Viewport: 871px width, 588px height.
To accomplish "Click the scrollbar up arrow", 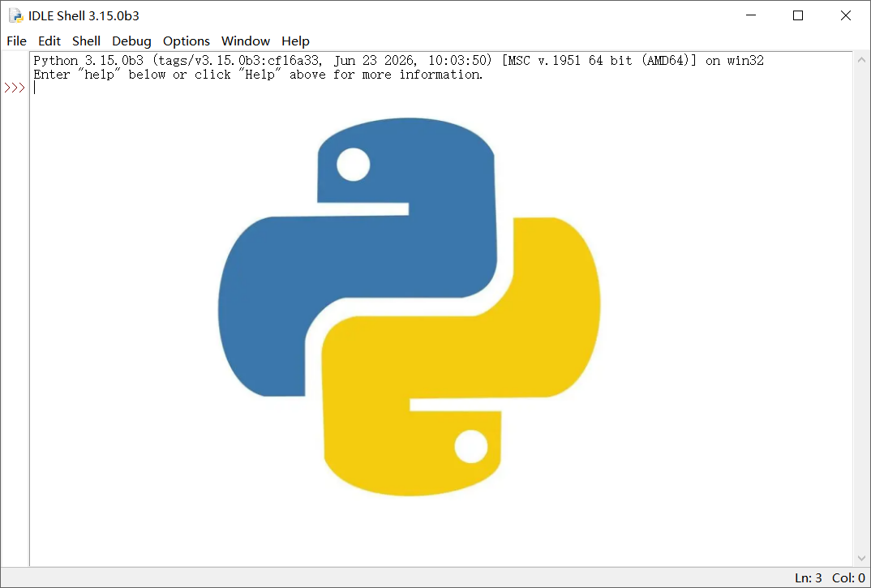I will pos(861,59).
